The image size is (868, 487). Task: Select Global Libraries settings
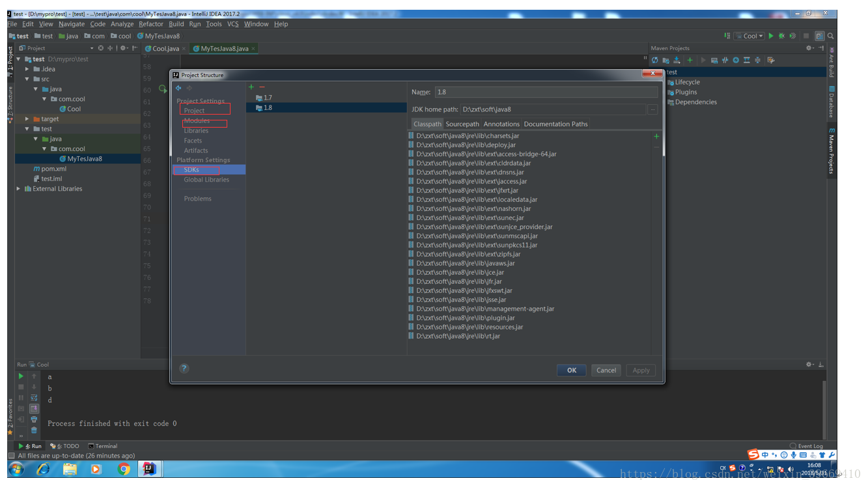(206, 180)
